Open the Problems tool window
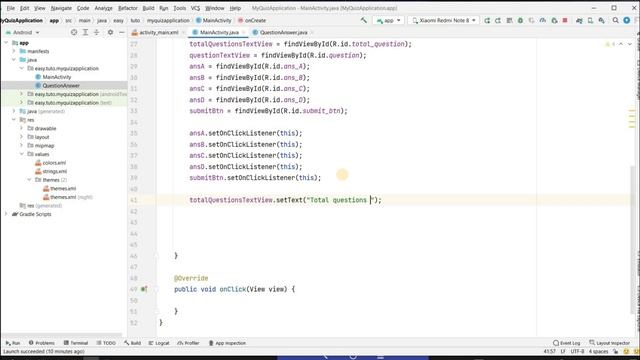640x360 pixels. (x=42, y=343)
